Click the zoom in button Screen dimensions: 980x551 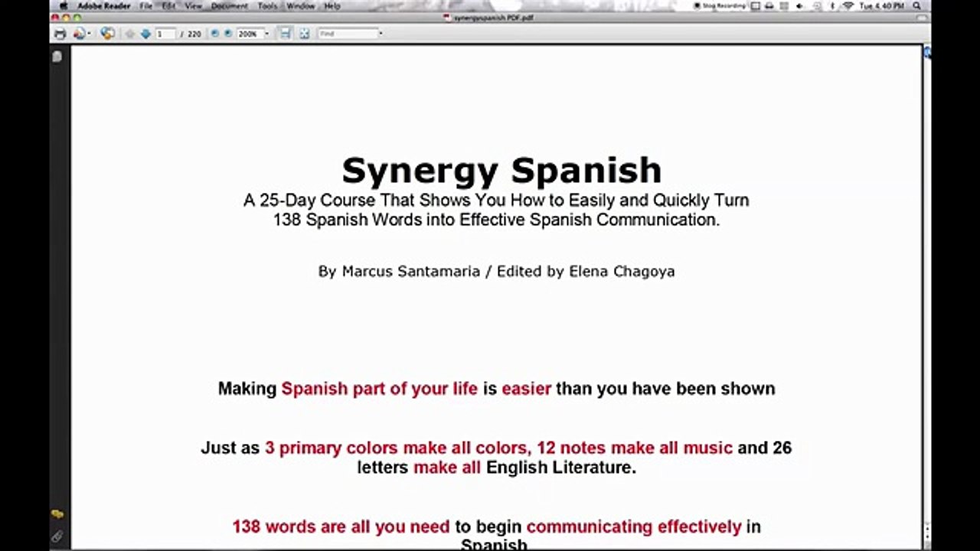(x=228, y=33)
